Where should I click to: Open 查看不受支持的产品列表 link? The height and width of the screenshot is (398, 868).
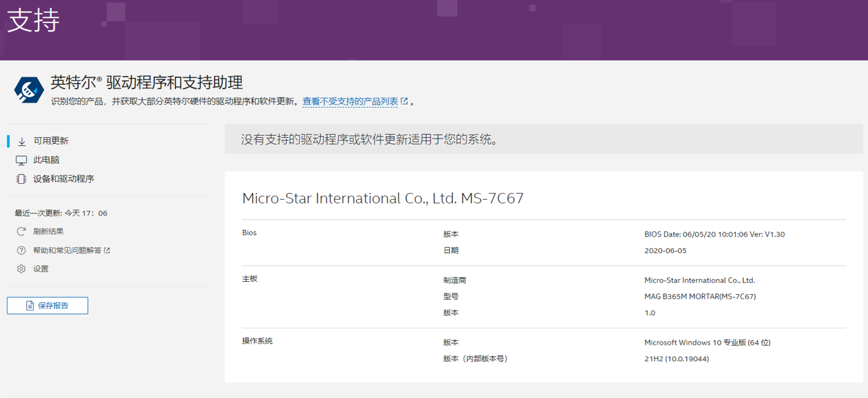(350, 102)
